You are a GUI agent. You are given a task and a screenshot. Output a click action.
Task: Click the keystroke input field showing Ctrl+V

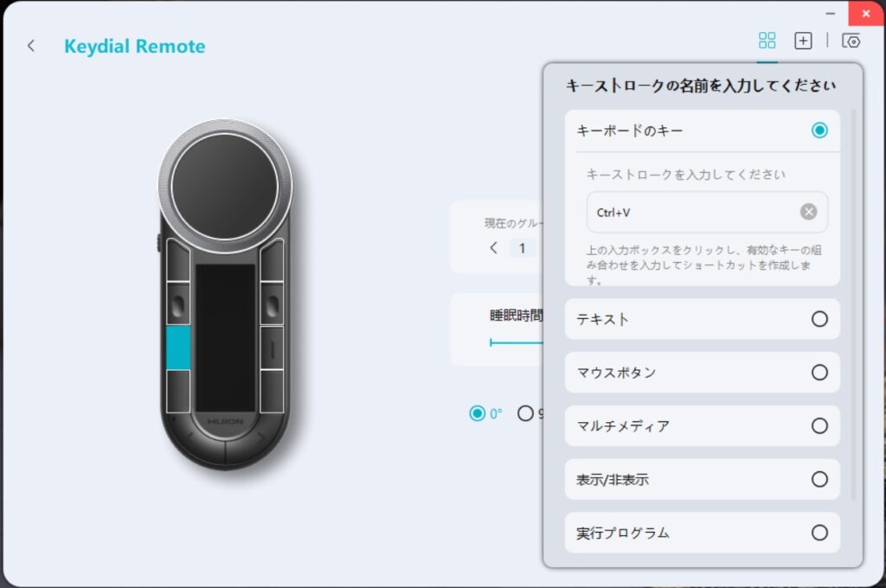pos(707,212)
